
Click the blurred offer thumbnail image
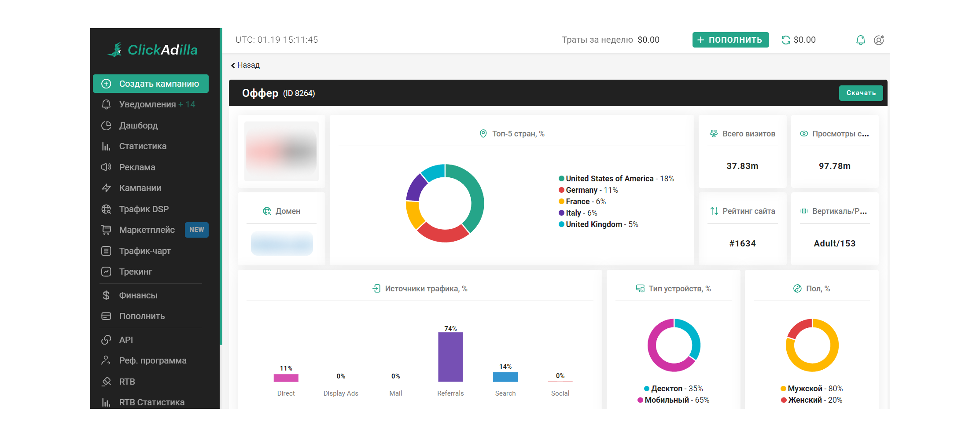(x=281, y=151)
